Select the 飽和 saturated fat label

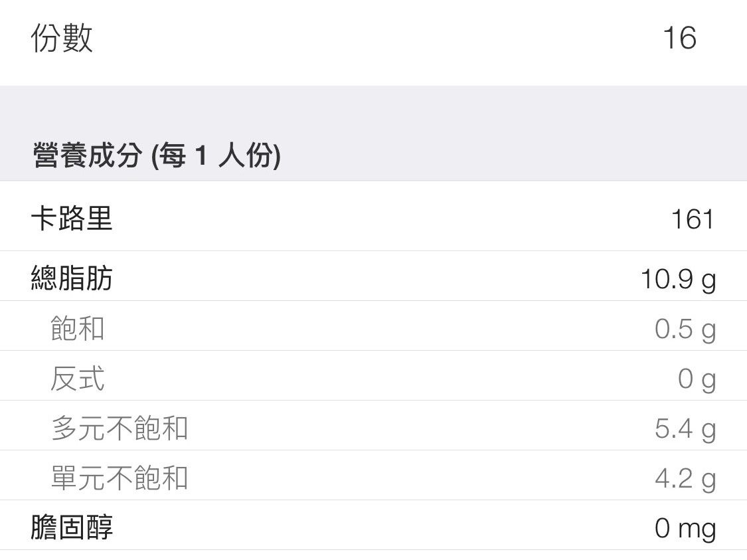[78, 329]
